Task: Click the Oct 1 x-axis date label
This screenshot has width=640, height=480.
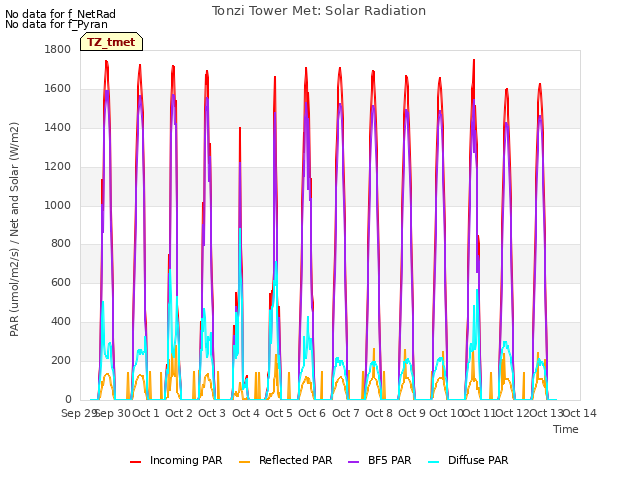Action: (x=146, y=413)
